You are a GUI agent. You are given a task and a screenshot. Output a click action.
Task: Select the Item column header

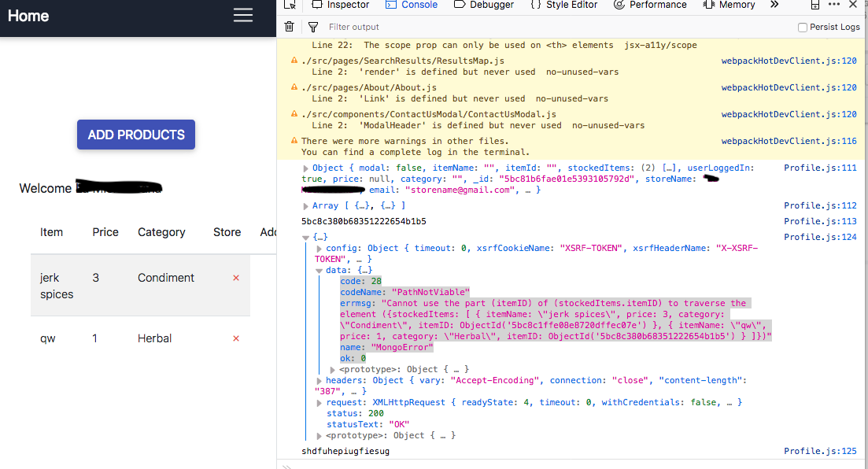pyautogui.click(x=51, y=232)
